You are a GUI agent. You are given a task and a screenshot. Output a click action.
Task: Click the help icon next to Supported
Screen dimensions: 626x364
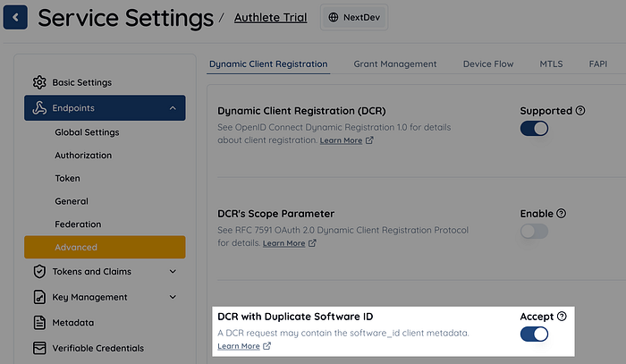pyautogui.click(x=580, y=111)
